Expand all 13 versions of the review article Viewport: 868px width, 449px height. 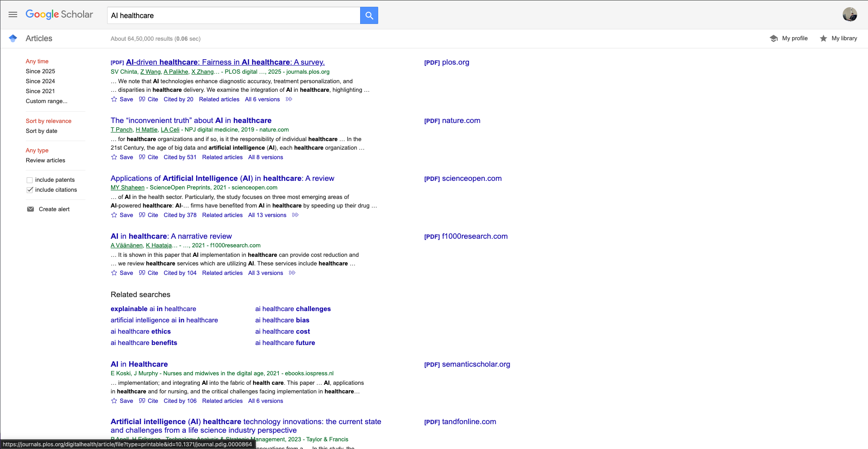pyautogui.click(x=267, y=215)
